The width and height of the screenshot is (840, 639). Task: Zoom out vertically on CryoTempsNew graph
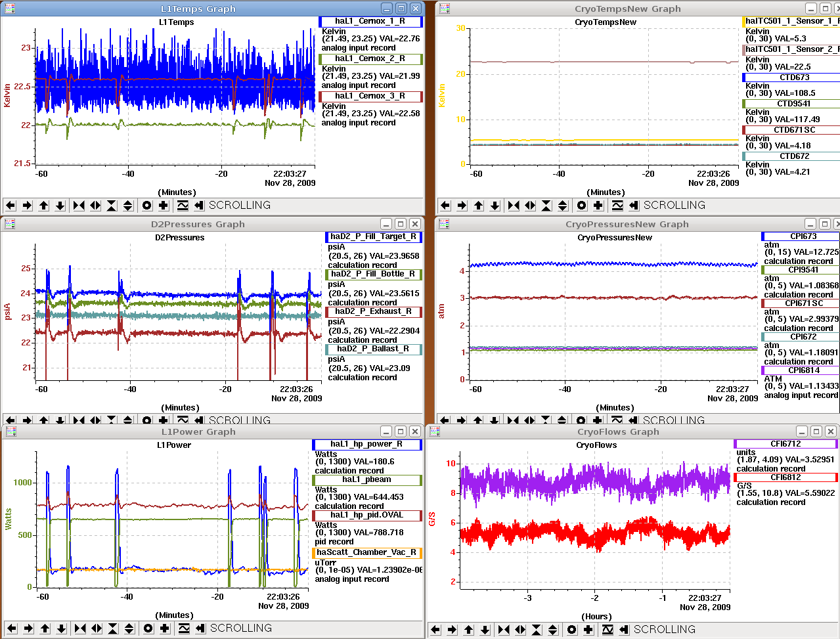[x=563, y=206]
